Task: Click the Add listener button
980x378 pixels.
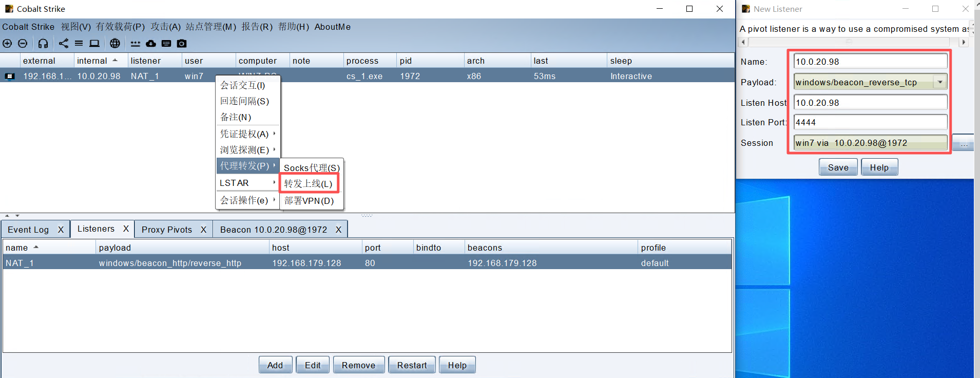Action: (x=275, y=365)
